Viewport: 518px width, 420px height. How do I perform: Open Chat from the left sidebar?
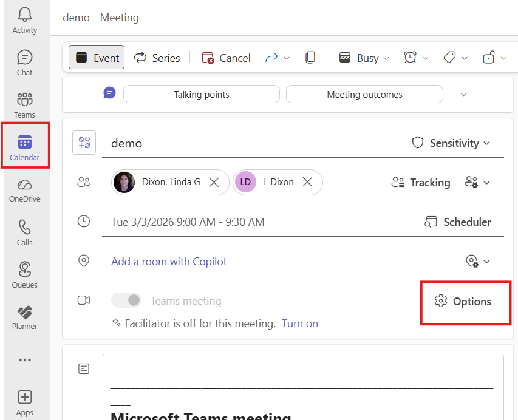pyautogui.click(x=24, y=63)
